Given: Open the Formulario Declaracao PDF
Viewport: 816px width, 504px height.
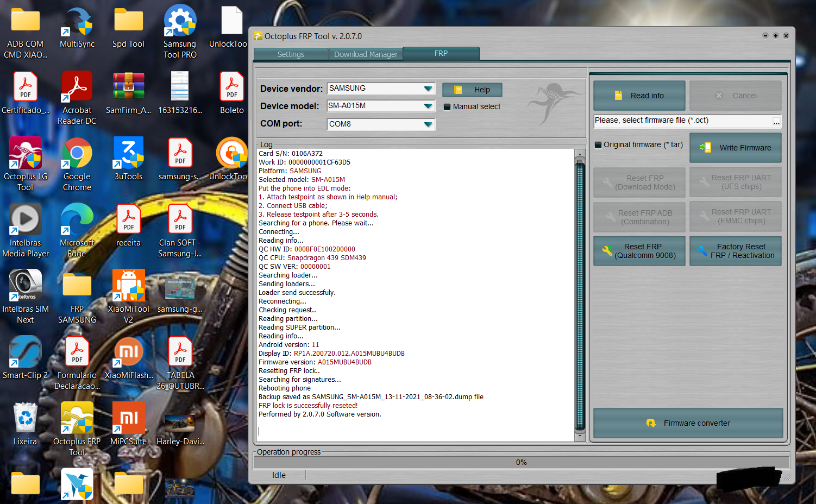Looking at the screenshot, I should pos(77,364).
